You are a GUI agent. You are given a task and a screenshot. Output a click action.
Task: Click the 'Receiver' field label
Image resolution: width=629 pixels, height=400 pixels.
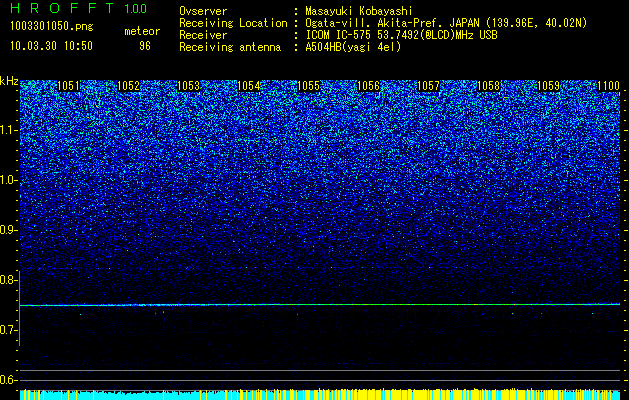point(203,35)
